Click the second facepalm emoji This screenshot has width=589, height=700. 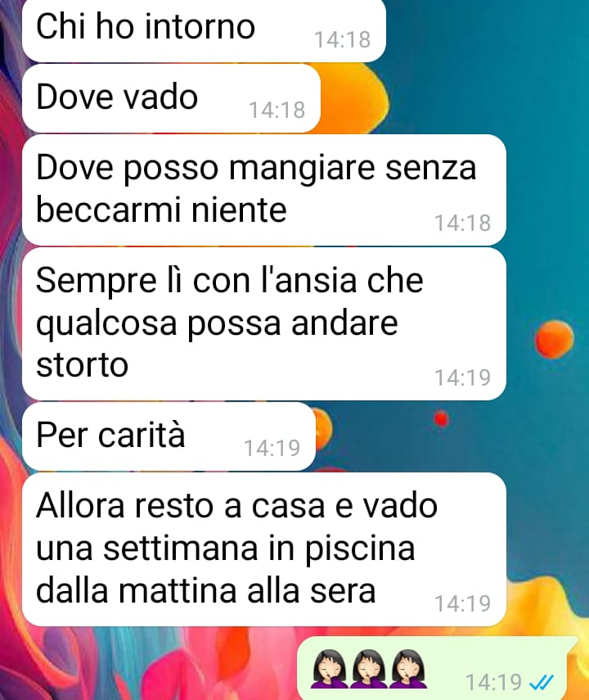[x=370, y=669]
